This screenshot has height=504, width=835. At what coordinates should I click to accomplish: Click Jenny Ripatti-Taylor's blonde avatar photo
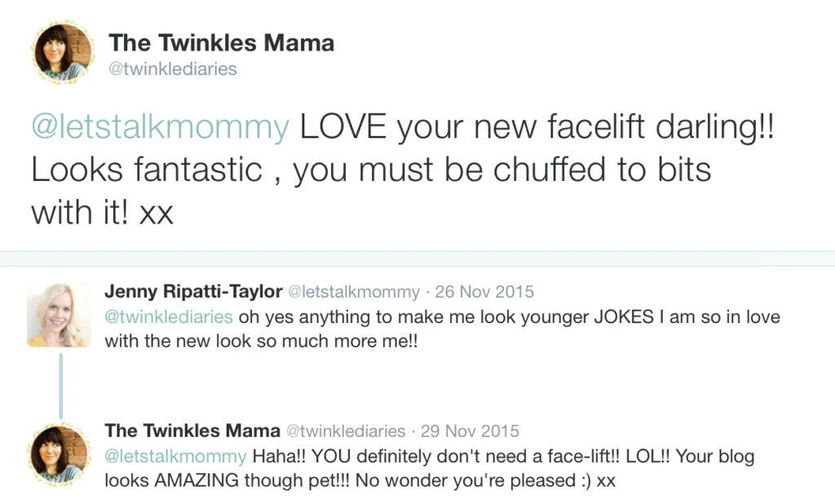tap(60, 316)
